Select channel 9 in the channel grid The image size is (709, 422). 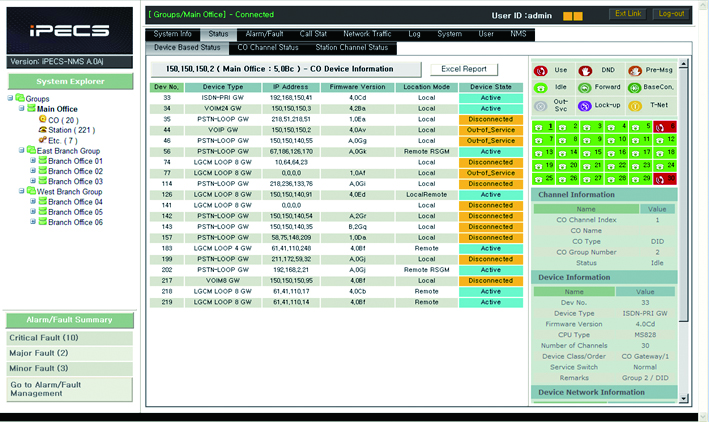[x=592, y=140]
